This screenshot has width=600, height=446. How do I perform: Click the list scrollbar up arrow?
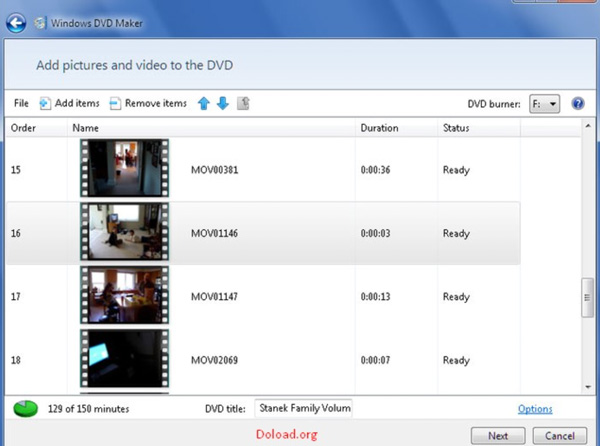[x=588, y=125]
